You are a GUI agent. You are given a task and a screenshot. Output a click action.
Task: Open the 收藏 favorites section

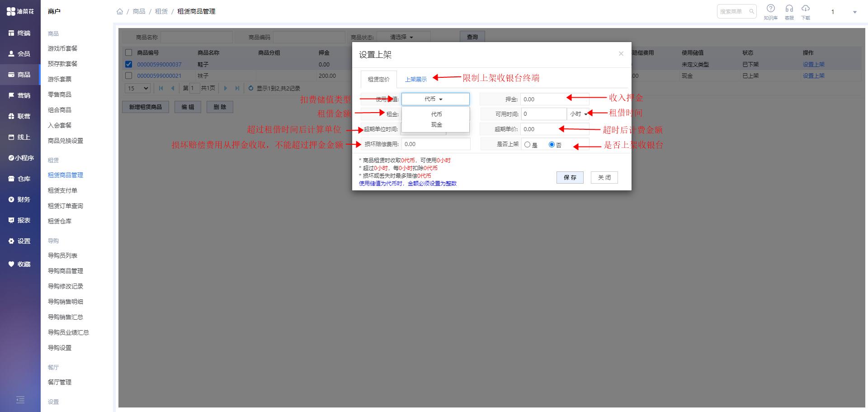click(20, 264)
